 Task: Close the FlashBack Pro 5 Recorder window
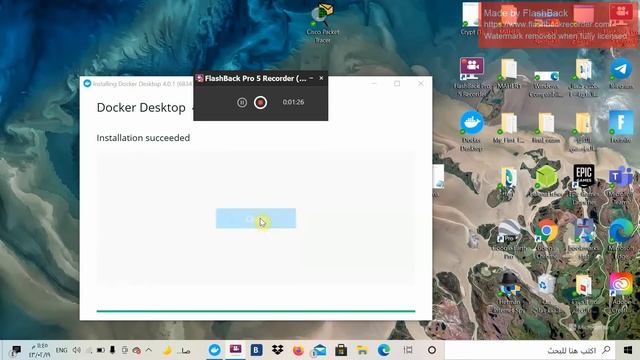tap(321, 78)
